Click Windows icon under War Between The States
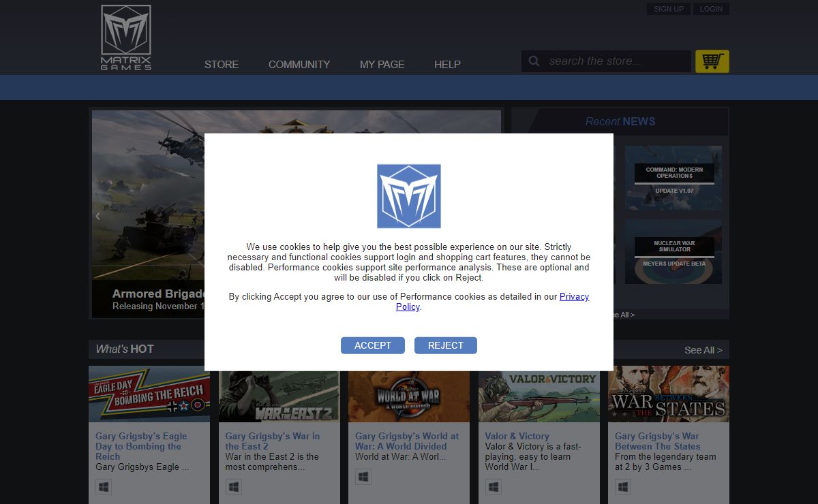The image size is (818, 504). point(623,487)
